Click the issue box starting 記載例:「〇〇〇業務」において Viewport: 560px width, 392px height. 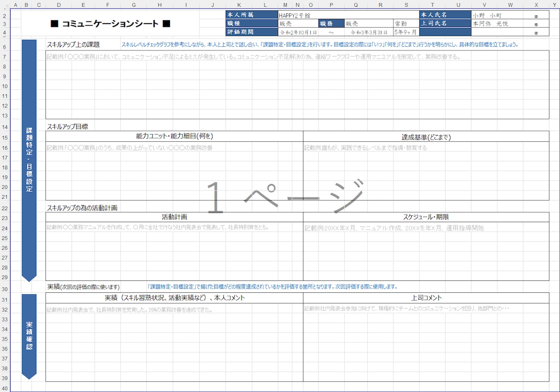coord(297,85)
